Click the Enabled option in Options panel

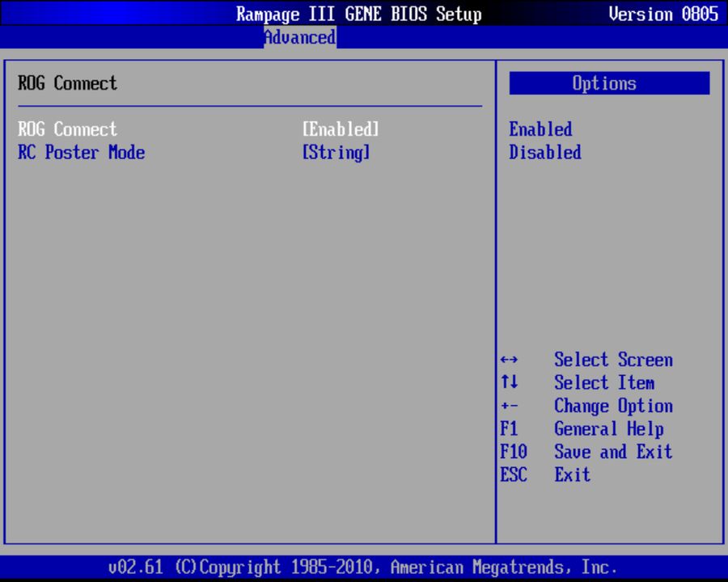tap(540, 129)
